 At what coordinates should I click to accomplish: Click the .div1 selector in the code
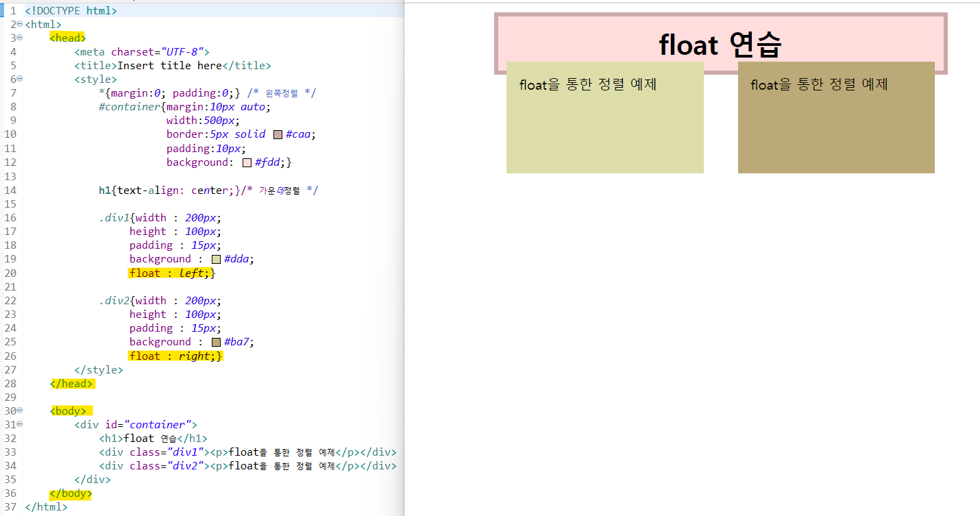(114, 217)
